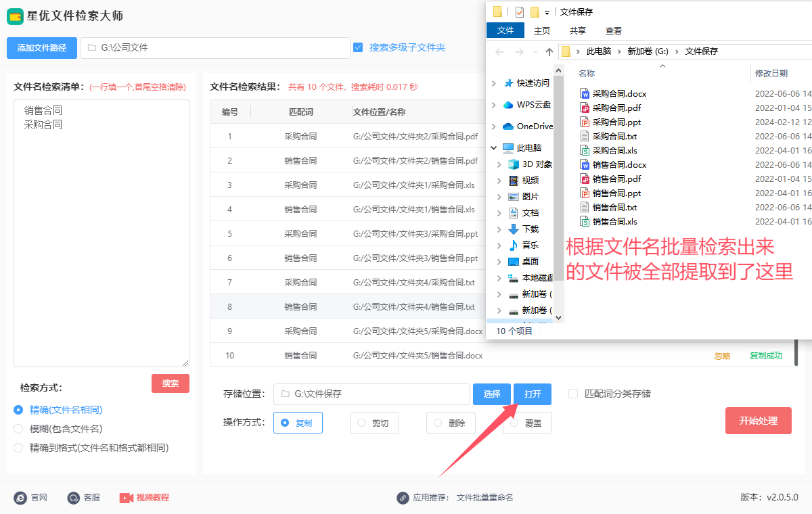The height and width of the screenshot is (514, 812).
Task: Select 模糊(包含文件名) search mode
Action: [19, 429]
